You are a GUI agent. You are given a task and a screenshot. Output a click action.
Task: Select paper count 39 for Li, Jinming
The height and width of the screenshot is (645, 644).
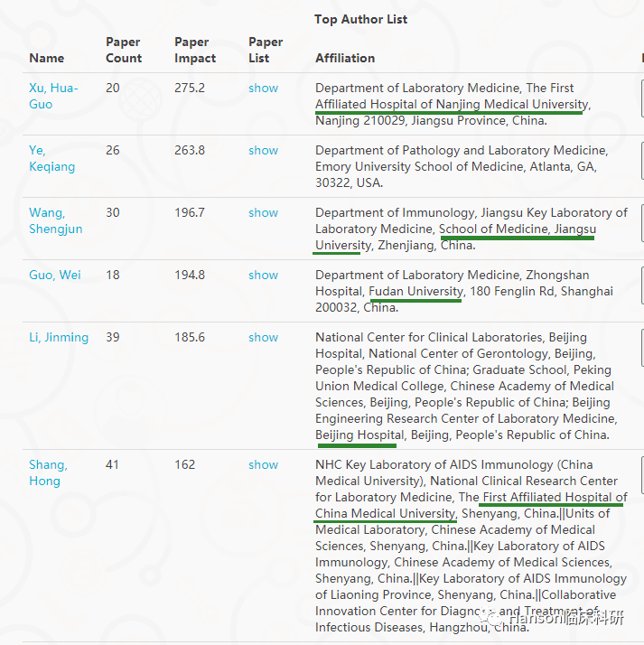pyautogui.click(x=112, y=337)
